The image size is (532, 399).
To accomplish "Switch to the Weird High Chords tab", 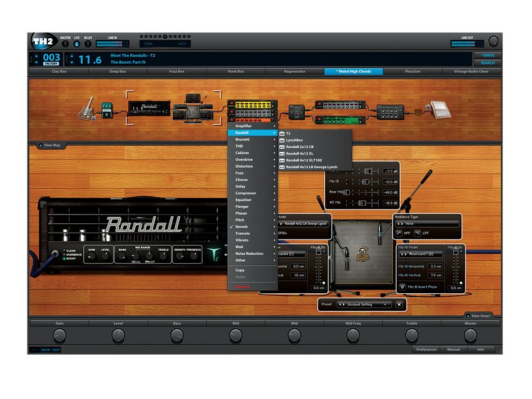I will (354, 71).
